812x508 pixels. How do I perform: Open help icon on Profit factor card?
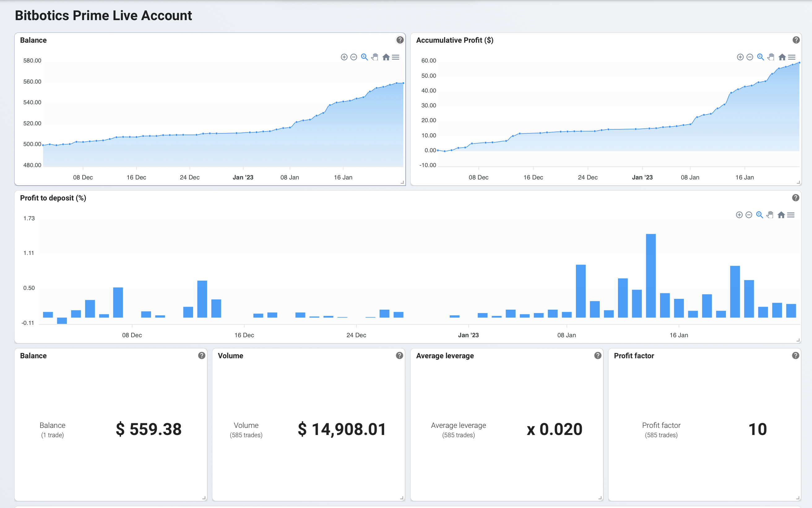796,355
